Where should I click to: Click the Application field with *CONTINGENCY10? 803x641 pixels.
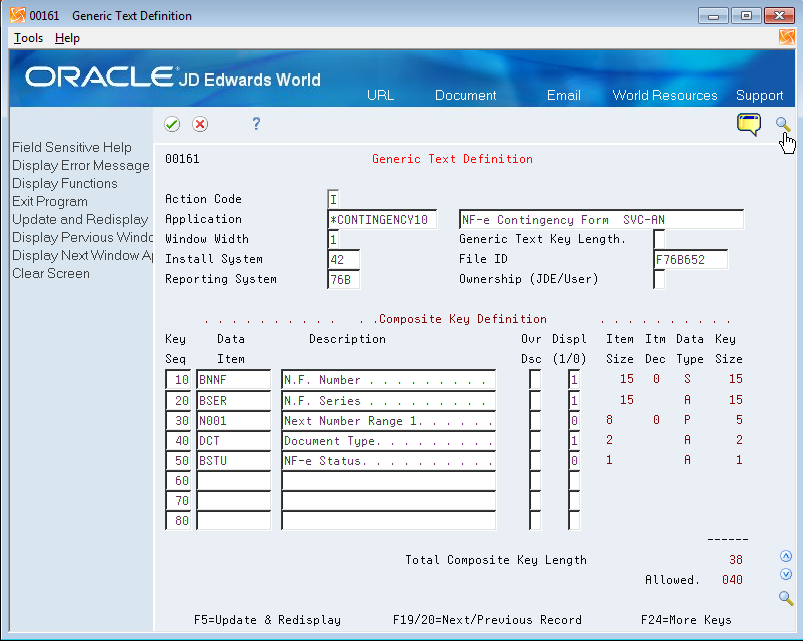382,220
